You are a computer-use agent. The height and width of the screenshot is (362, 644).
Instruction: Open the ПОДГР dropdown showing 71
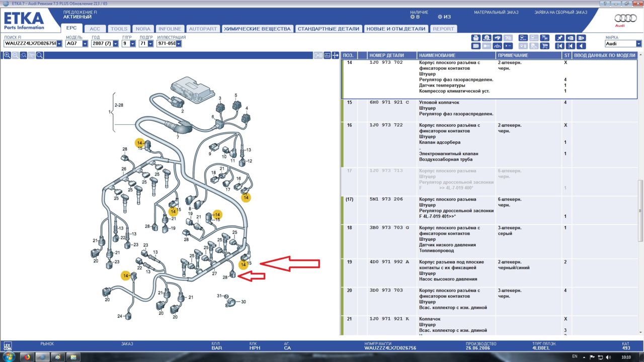[150, 44]
